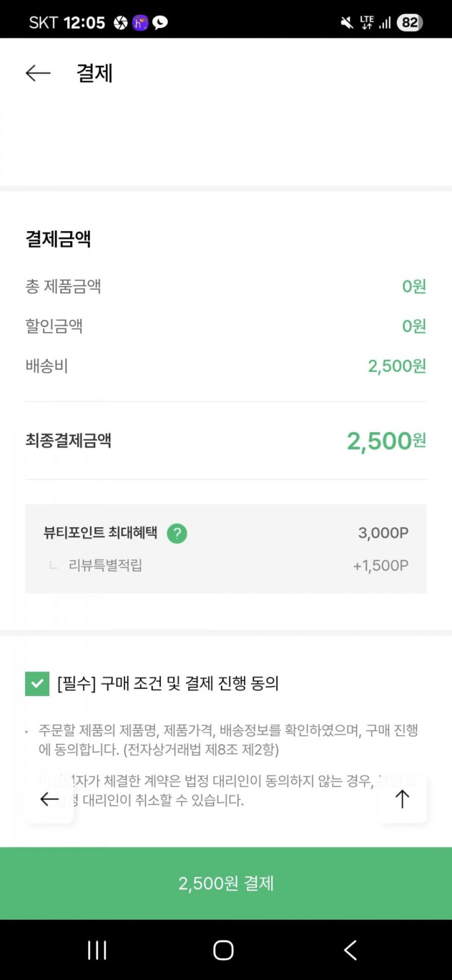
Task: Uncheck the 구매 조건 및 결제 진행 동의 checkbox
Action: (x=37, y=684)
